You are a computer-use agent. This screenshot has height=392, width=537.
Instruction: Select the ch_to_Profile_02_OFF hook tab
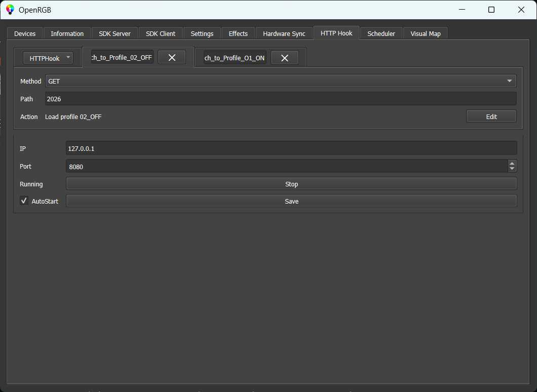click(122, 57)
